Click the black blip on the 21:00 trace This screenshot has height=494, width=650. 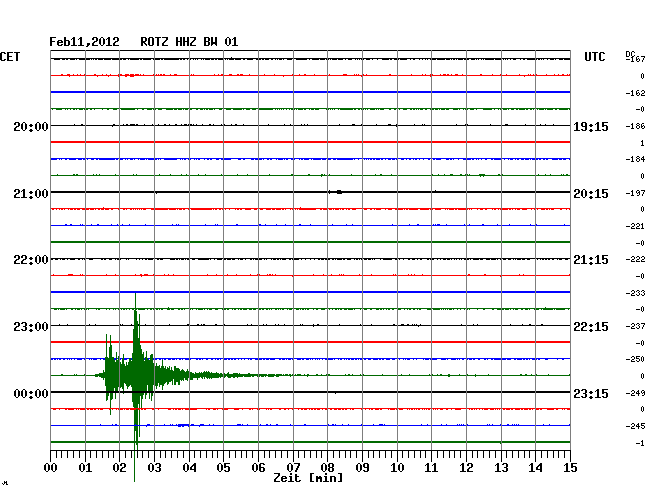click(339, 192)
